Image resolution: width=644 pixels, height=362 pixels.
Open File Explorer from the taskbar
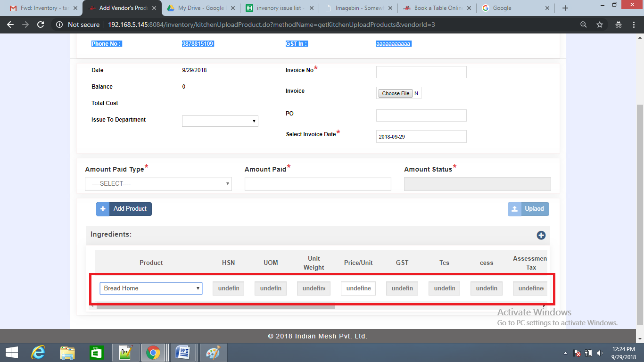[x=67, y=353]
